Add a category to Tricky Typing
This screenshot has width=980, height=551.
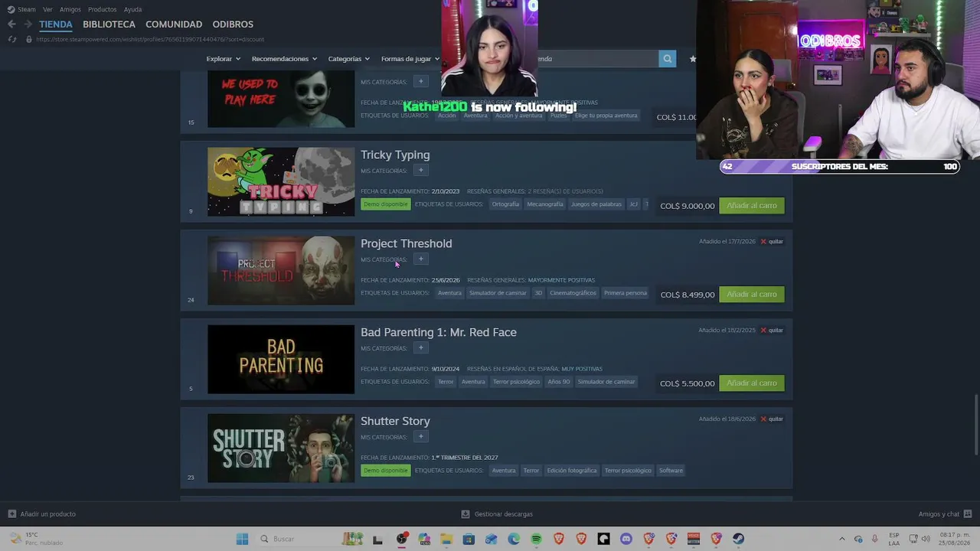coord(420,170)
